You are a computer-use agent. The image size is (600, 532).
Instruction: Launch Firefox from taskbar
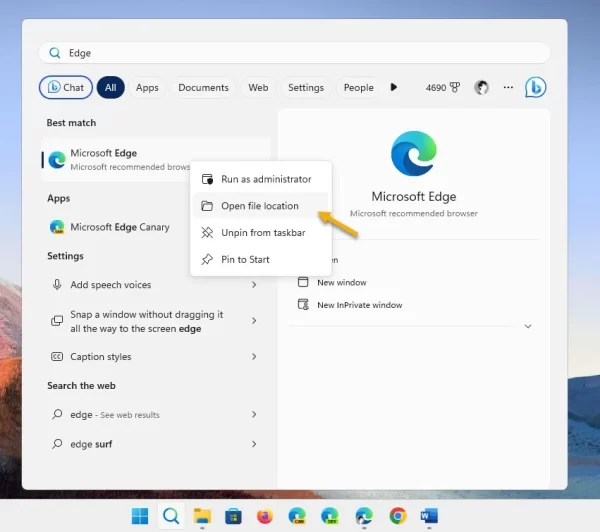(265, 516)
